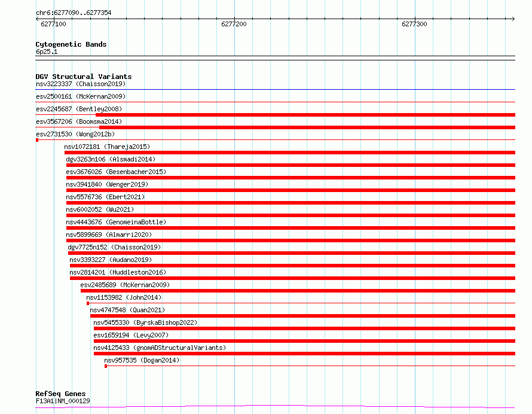The image size is (532, 414).
Task: Click the esv2485689 (McKernan2009) label
Action: [125, 285]
